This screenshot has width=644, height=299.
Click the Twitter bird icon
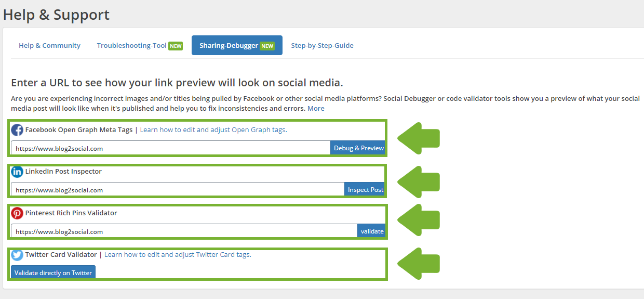coord(17,255)
